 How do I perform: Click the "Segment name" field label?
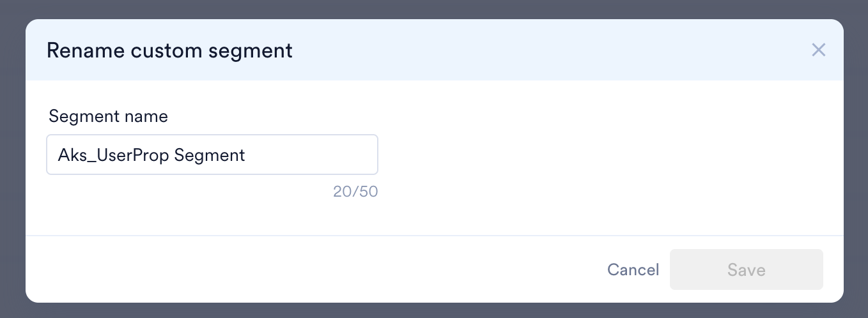[108, 116]
